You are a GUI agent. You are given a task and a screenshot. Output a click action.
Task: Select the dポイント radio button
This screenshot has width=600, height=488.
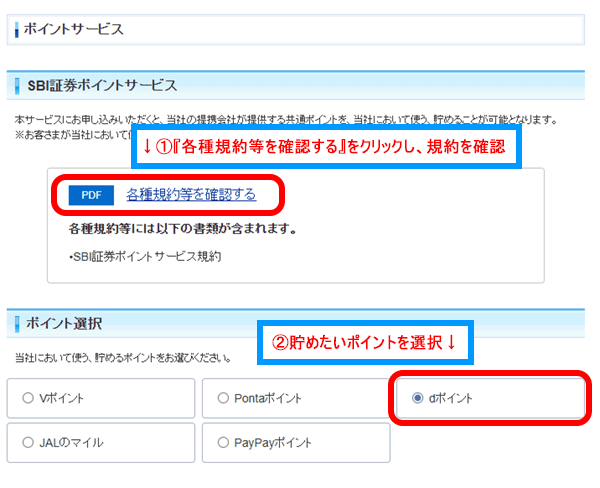pos(417,398)
